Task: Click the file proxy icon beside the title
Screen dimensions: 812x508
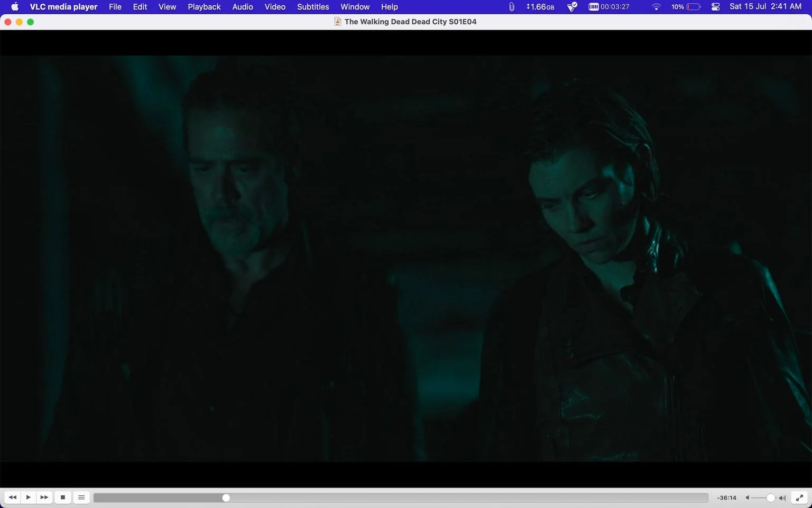Action: [337, 22]
